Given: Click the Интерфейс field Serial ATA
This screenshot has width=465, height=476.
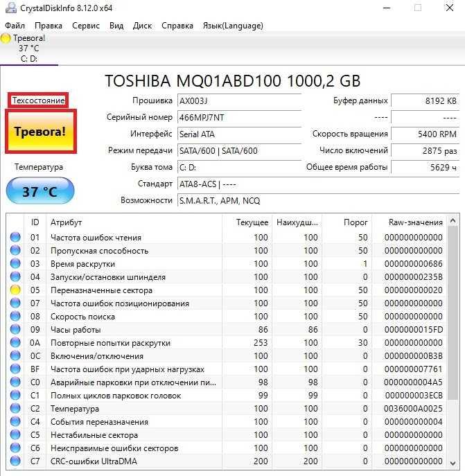Looking at the screenshot, I should 239,134.
